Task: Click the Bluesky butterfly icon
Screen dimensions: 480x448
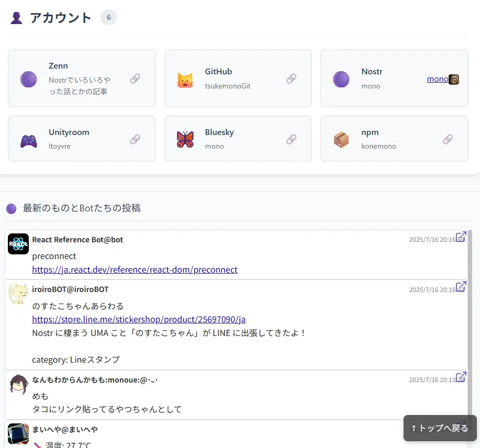Action: coord(185,139)
